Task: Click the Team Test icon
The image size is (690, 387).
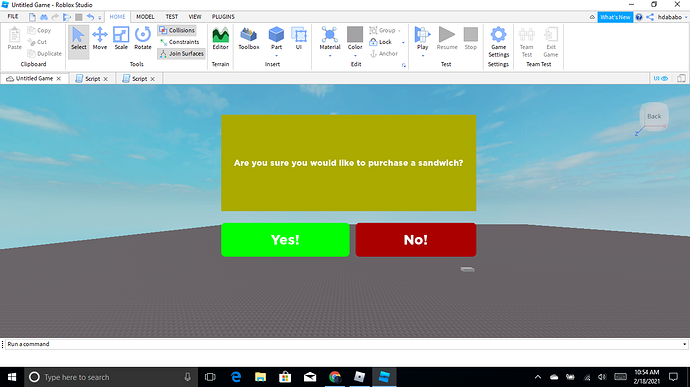Action: (x=526, y=42)
